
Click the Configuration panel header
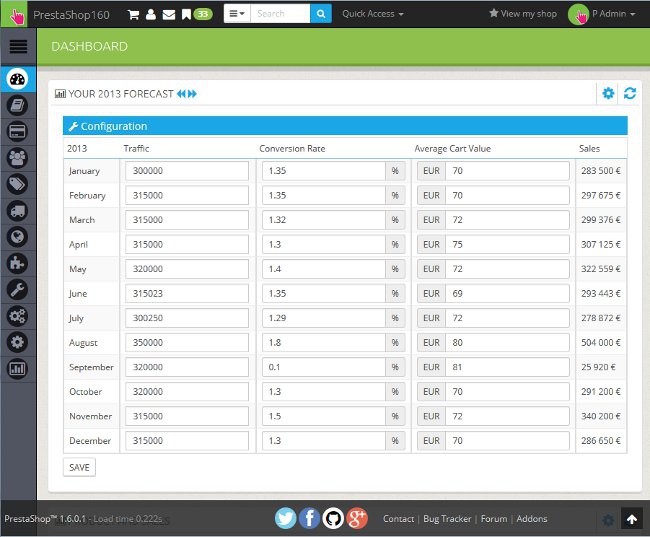click(345, 126)
